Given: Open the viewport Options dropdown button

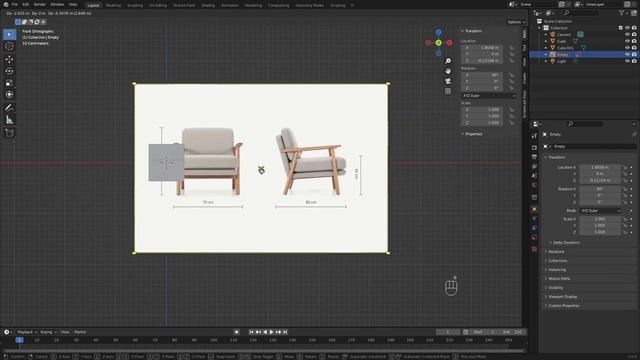Looking at the screenshot, I should (516, 22).
